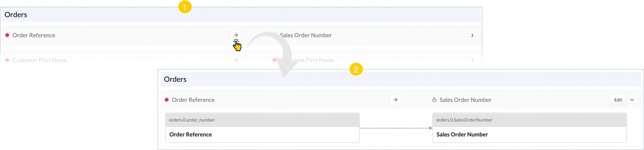Screen dimensions: 644x150
Task: Click the Orders header of the expanded panel
Action: (x=175, y=79)
